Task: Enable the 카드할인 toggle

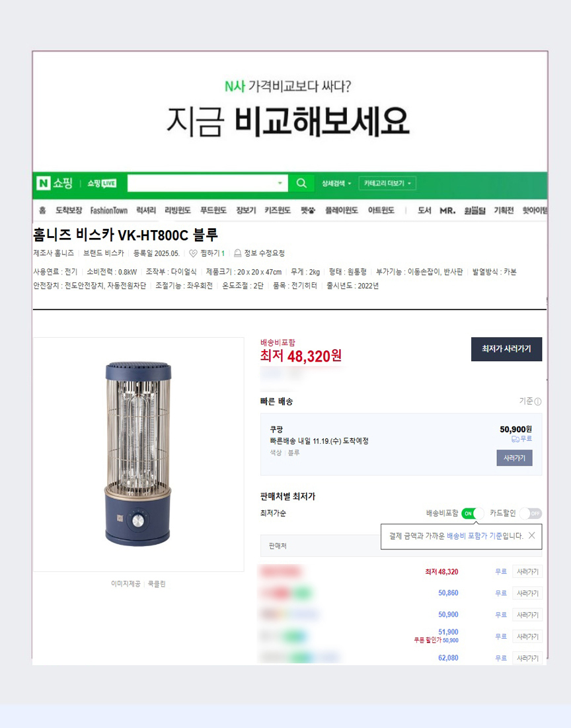Action: click(531, 513)
